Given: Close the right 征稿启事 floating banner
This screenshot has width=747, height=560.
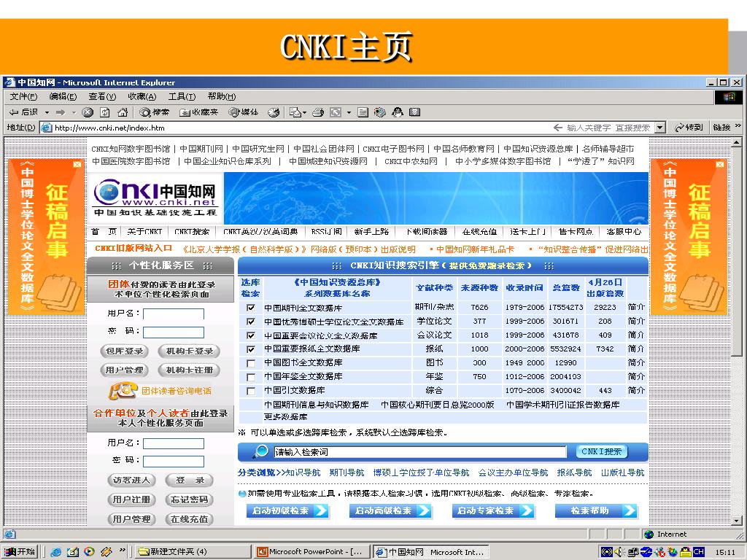Looking at the screenshot, I should click(x=720, y=164).
